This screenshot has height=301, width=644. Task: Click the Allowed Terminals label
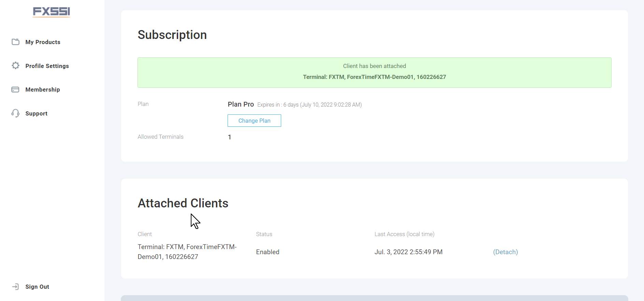click(x=160, y=137)
